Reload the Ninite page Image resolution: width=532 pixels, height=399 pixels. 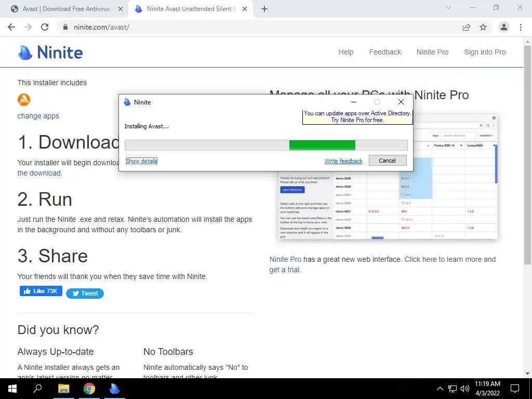tap(45, 27)
